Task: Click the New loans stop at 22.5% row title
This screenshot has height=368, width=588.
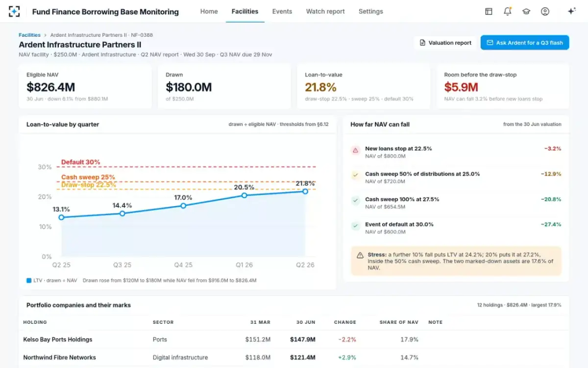Action: point(398,148)
